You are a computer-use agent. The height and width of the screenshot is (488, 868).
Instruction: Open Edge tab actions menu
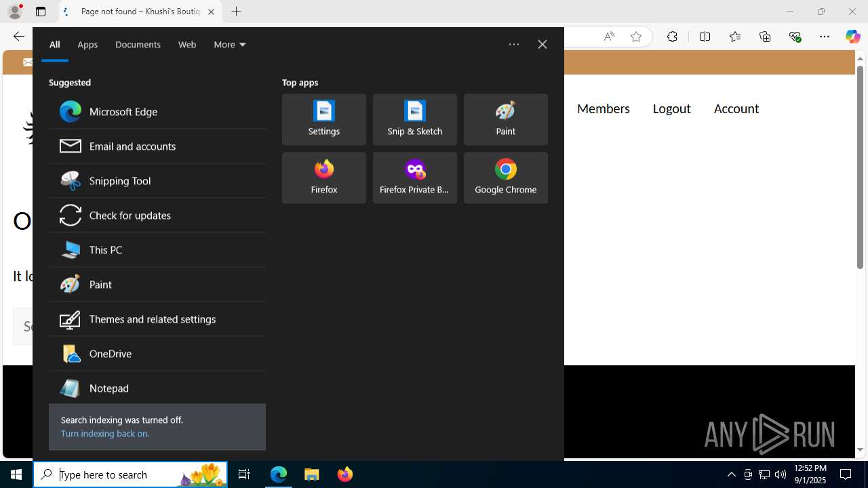(41, 12)
